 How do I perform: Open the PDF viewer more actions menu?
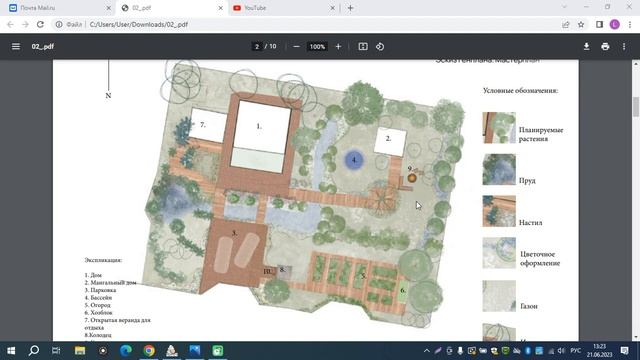pos(624,47)
